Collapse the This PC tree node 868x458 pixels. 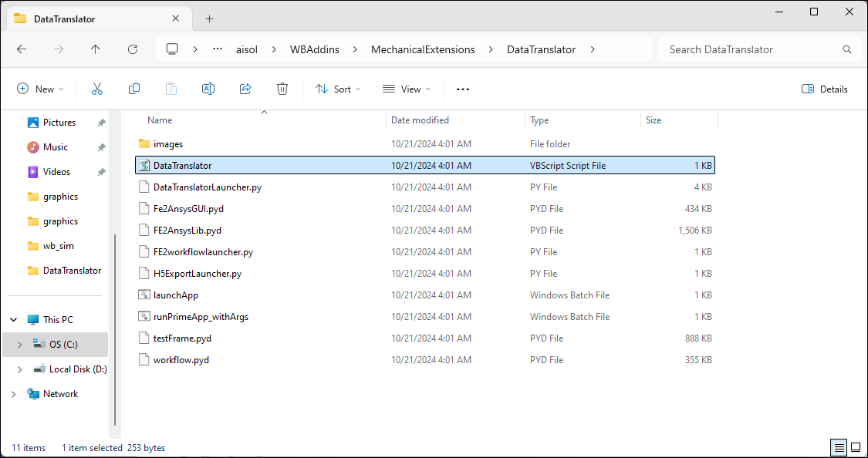13,318
